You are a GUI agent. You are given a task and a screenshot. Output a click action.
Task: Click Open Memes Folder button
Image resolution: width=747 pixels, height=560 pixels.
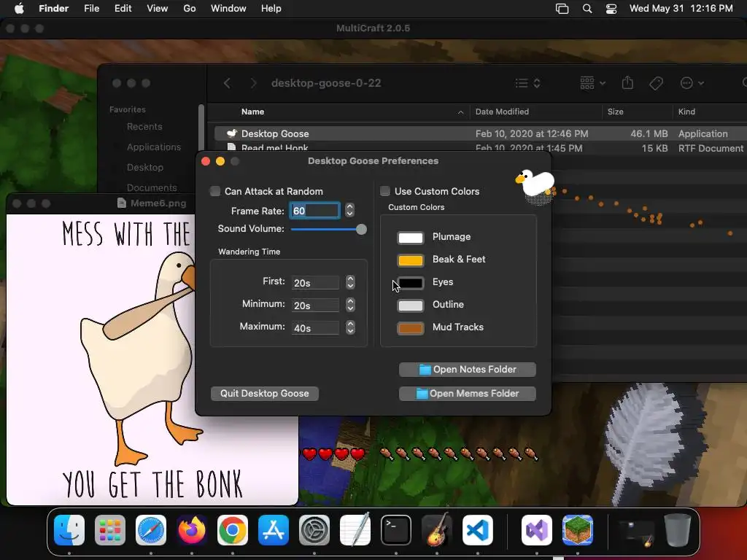(x=468, y=393)
